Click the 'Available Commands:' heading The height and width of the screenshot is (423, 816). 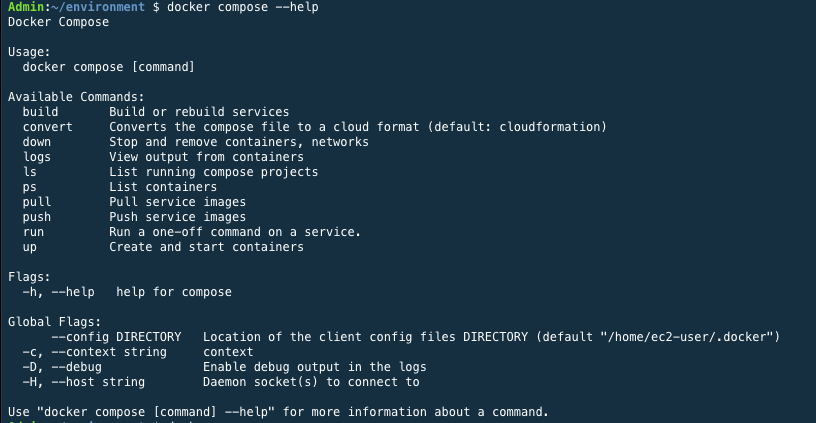coord(76,97)
